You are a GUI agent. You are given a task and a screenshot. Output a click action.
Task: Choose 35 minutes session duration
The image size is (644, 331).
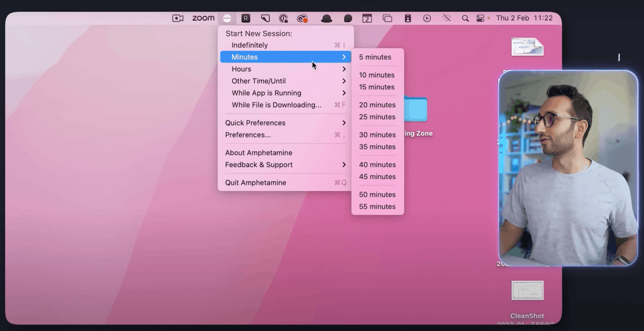tap(377, 147)
